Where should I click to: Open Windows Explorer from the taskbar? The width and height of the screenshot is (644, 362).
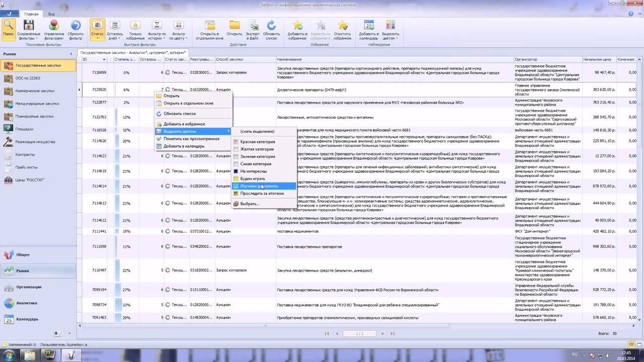30,355
